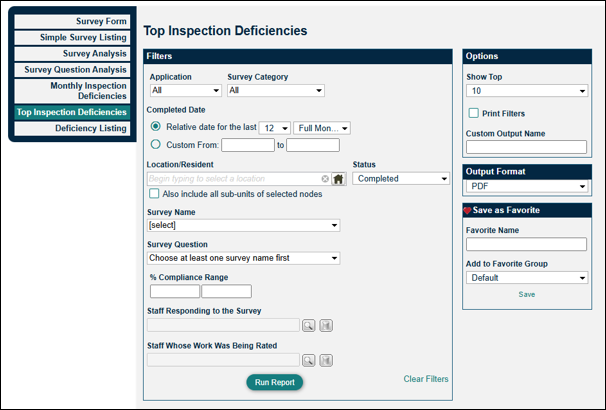Click the clear icon for Staff Responding to the Survey
The height and width of the screenshot is (410, 606).
[x=326, y=326]
